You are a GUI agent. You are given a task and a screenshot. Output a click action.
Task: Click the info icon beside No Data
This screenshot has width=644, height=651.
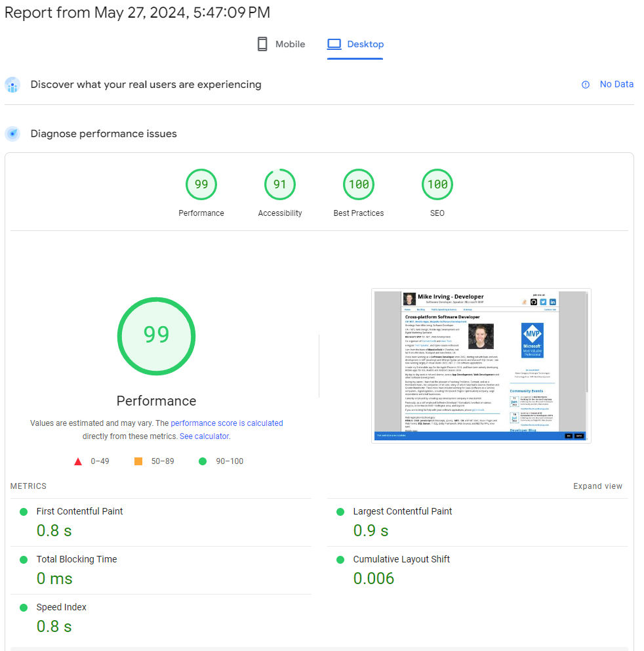tap(586, 85)
